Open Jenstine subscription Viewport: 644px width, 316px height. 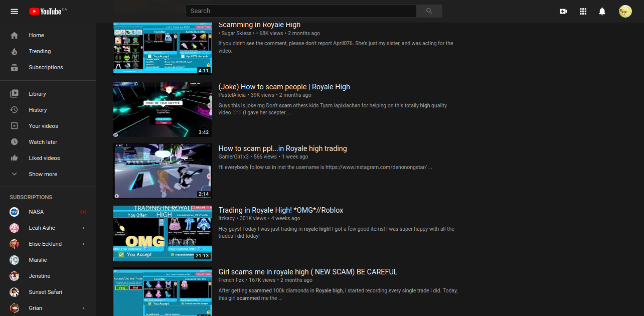point(48,276)
